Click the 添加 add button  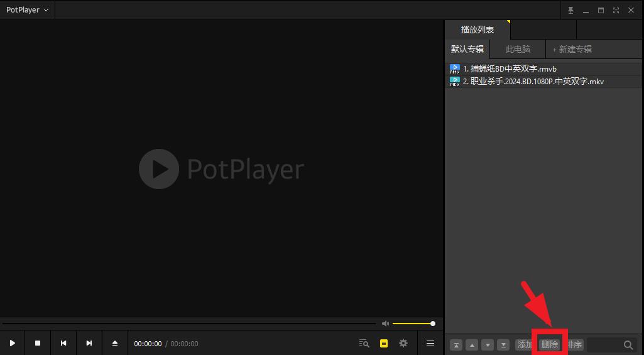pyautogui.click(x=524, y=345)
